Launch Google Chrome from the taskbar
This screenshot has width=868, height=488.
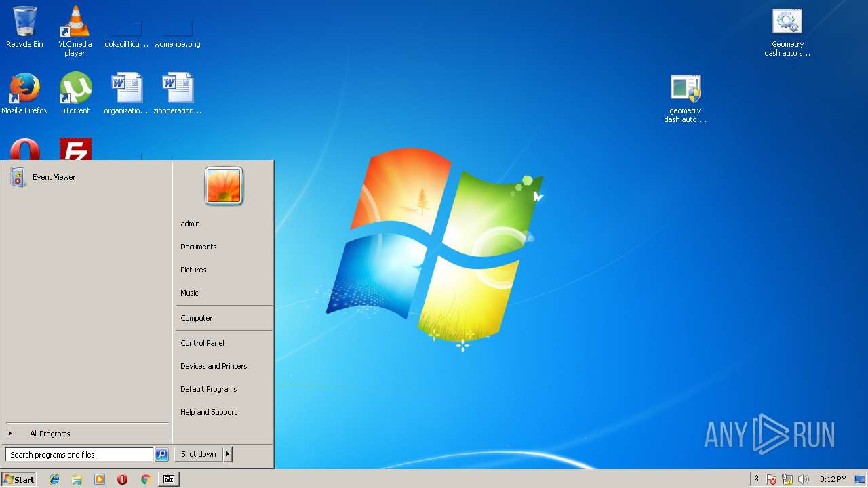point(145,479)
